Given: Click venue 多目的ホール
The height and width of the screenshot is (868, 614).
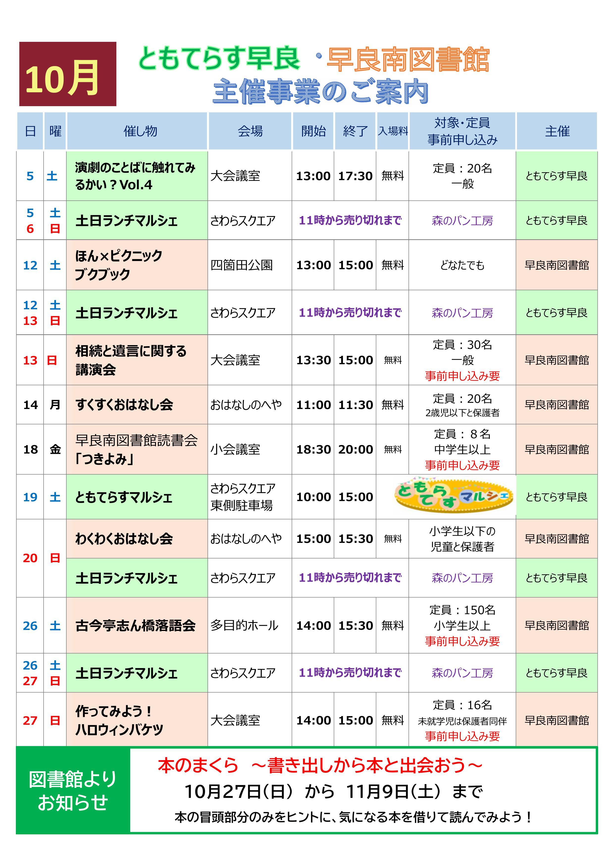Looking at the screenshot, I should [244, 625].
